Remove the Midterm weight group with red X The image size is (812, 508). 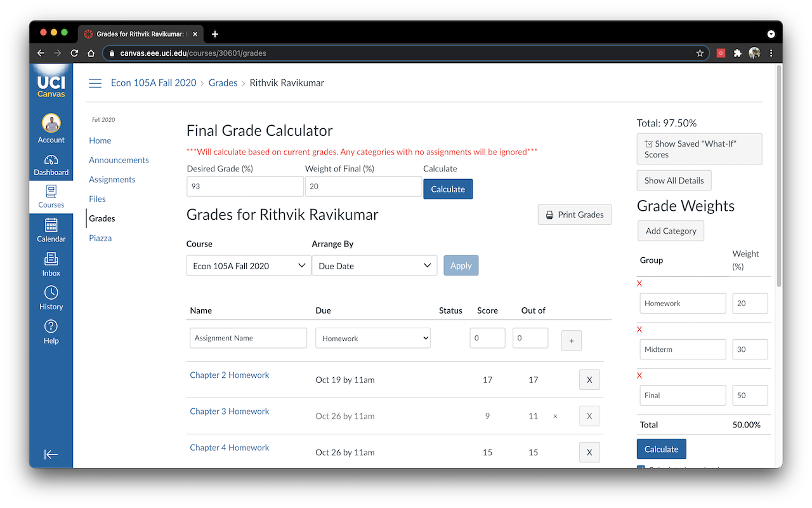tap(639, 330)
